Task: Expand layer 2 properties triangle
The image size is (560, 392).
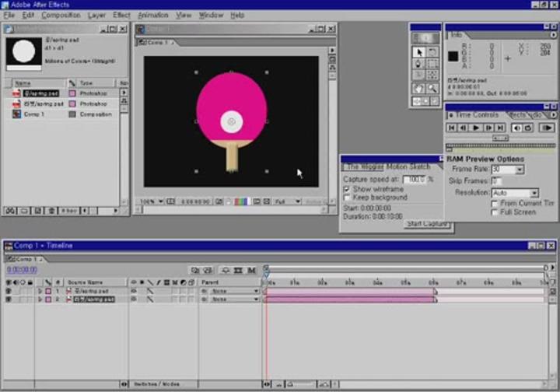Action: (x=40, y=299)
